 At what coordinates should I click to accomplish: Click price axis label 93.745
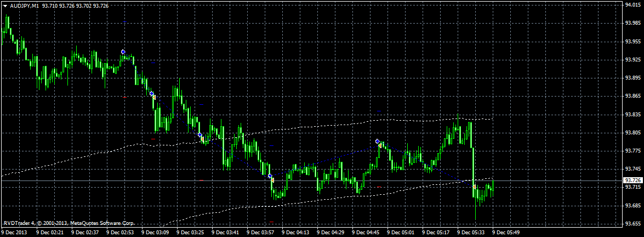[x=632, y=169]
